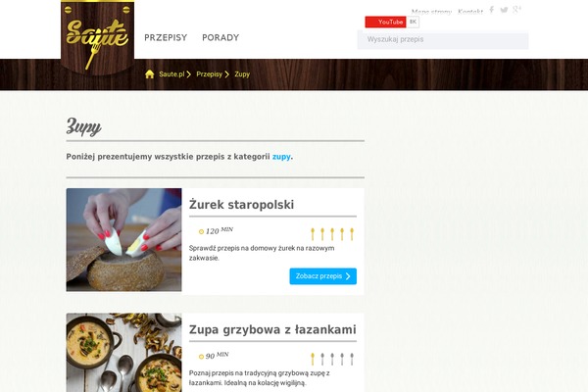Screen dimensions: 588x392
Task: Go to Przepisy breadcrumb
Action: click(x=210, y=74)
